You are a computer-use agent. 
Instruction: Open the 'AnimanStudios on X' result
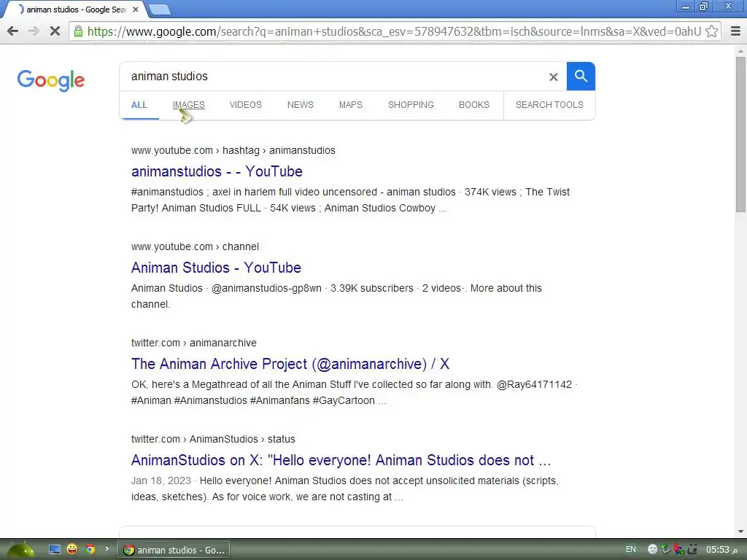341,460
